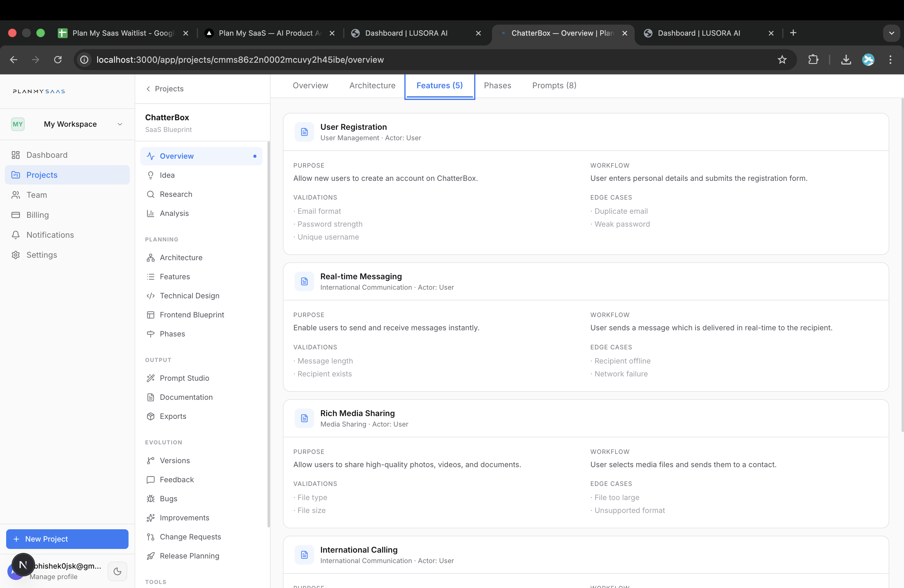Screen dimensions: 904x588
Task: Click the Frontend Blueprint icon
Action: coord(151,315)
